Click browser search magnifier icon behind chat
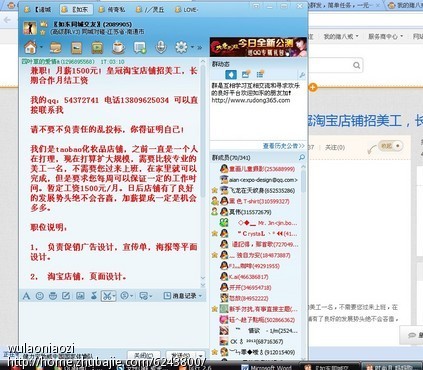Viewport: 423px width, 370px height. click(x=356, y=65)
